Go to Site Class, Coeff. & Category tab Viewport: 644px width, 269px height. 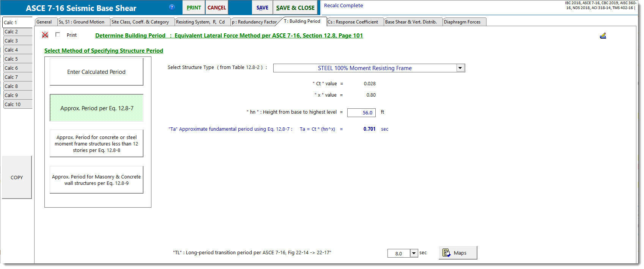(140, 22)
